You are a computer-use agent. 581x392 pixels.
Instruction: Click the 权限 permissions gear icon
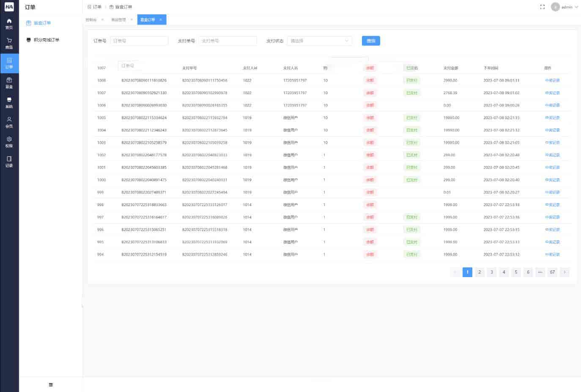(x=9, y=142)
